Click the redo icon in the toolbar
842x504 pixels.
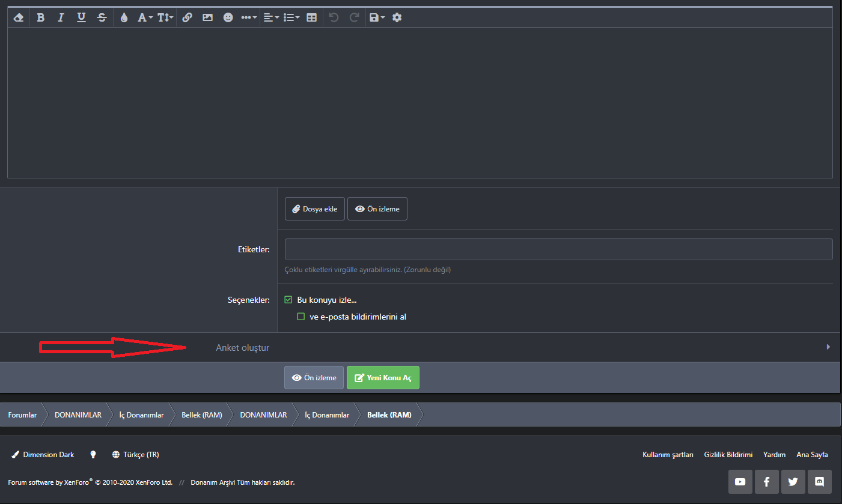354,17
